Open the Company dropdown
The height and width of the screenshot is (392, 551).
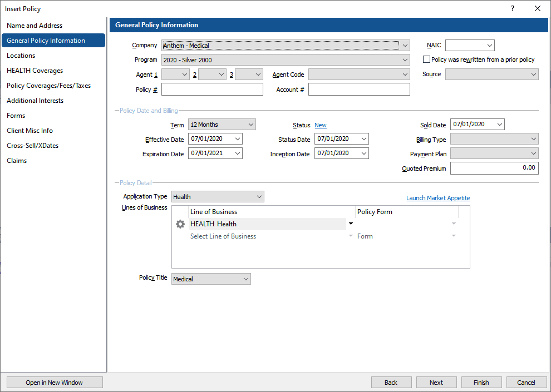coord(405,45)
